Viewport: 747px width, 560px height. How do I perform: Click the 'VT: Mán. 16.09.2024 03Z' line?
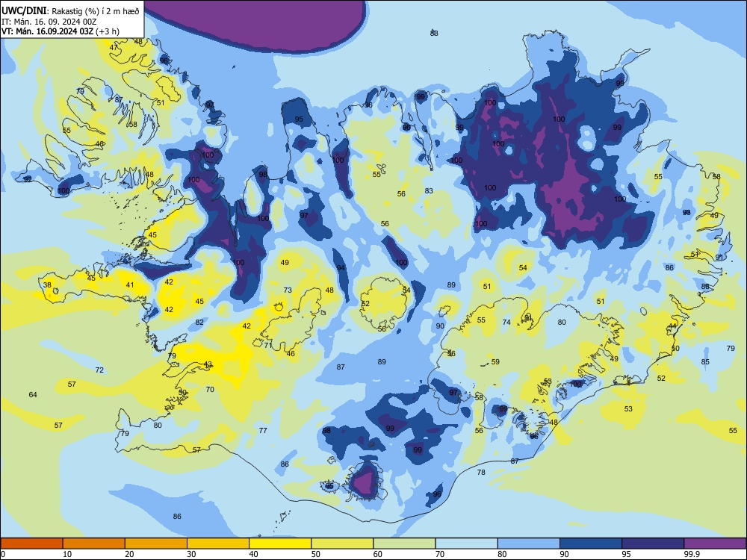[x=48, y=31]
